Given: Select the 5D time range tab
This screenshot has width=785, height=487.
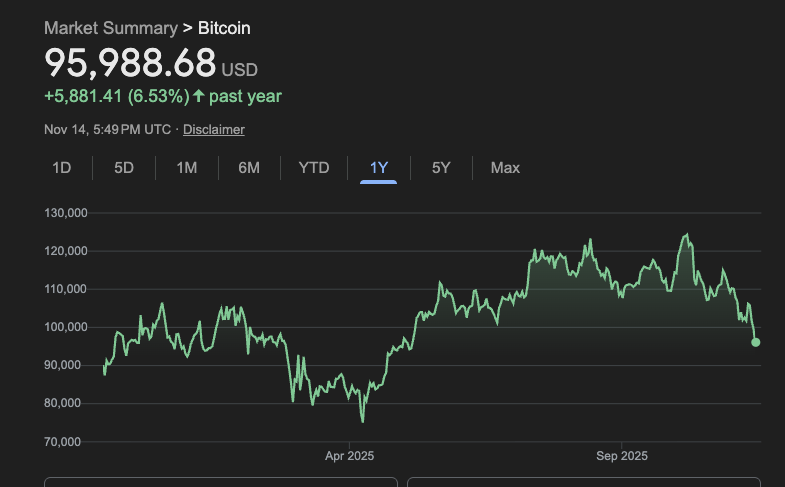Looking at the screenshot, I should [124, 168].
